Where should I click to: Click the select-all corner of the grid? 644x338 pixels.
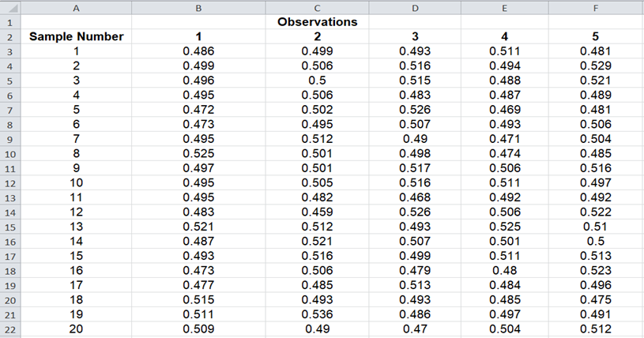click(x=9, y=7)
